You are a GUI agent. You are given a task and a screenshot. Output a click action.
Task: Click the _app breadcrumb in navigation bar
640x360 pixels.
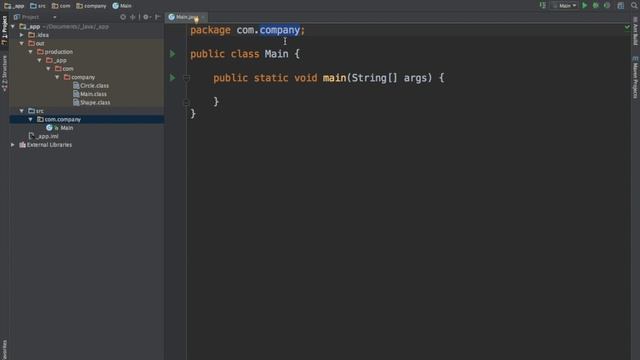15,6
